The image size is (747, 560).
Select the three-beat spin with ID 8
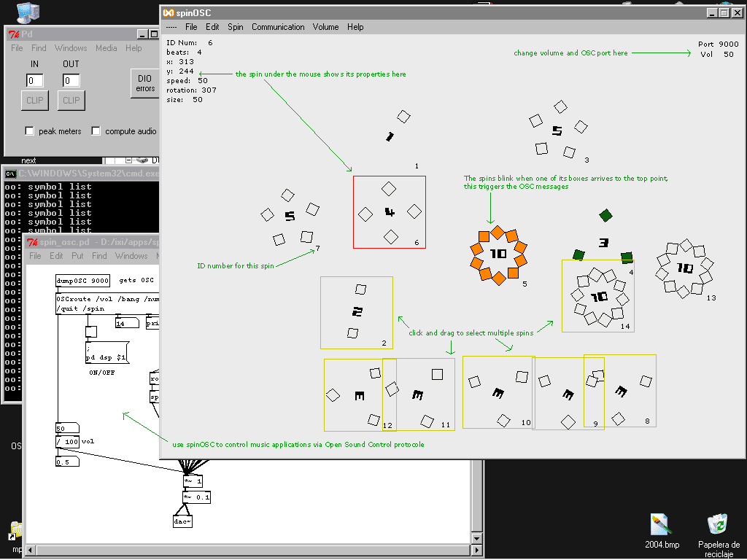tap(620, 391)
